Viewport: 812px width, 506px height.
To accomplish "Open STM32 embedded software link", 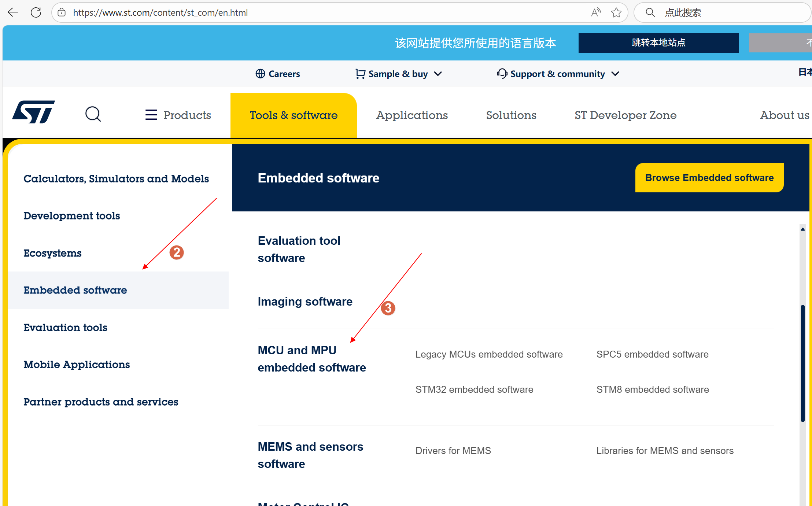I will (474, 389).
